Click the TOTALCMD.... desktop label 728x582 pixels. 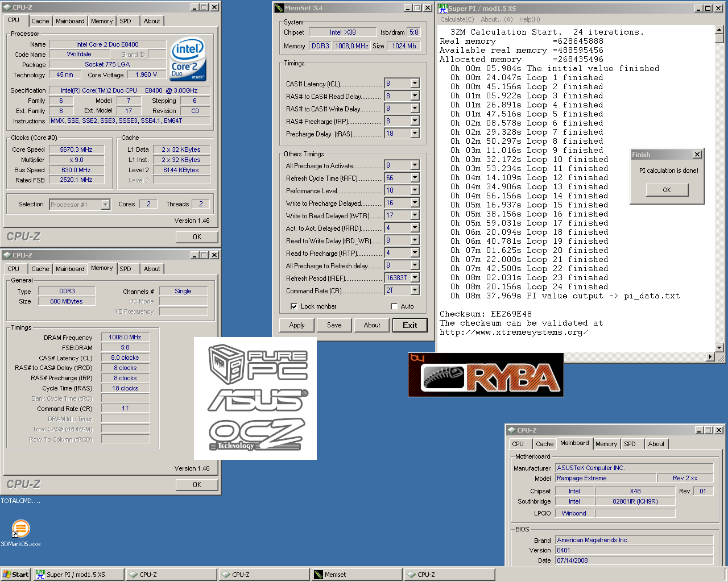(x=20, y=501)
